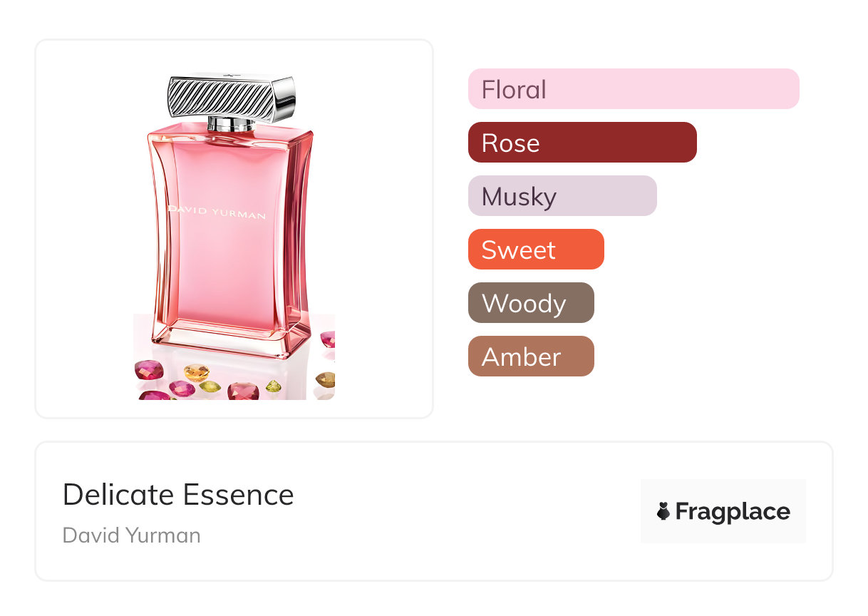The image size is (868, 616).
Task: Click the yellow gemstone beneath the bottle
Action: 196,372
